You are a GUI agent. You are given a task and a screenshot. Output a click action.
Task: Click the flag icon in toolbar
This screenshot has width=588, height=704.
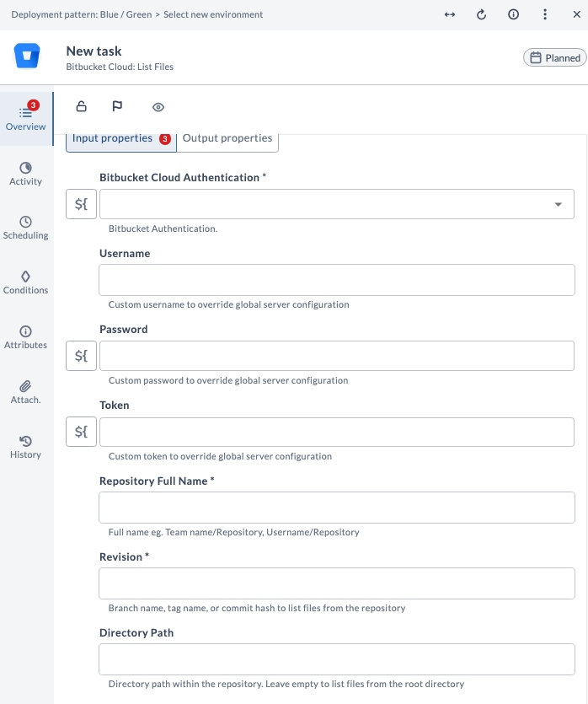coord(118,106)
